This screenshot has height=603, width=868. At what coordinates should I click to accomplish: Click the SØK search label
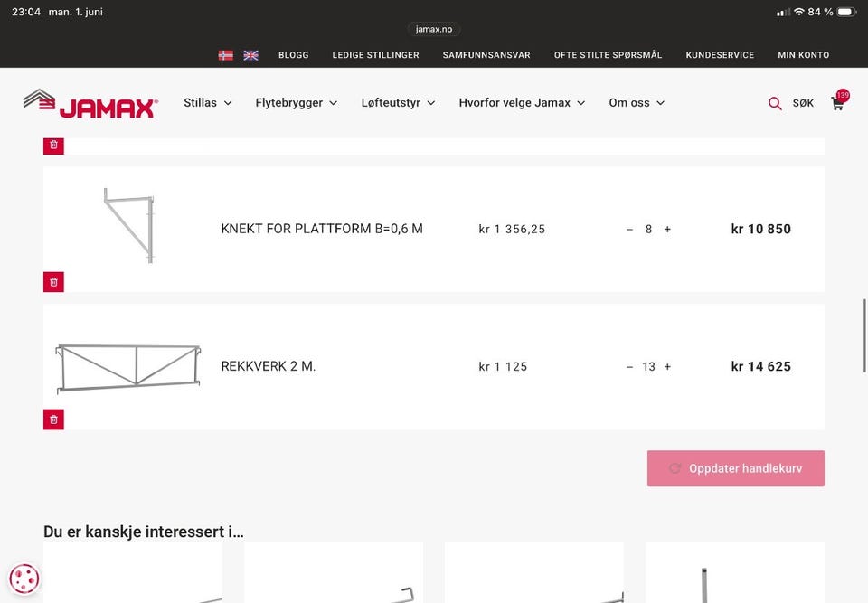(803, 103)
